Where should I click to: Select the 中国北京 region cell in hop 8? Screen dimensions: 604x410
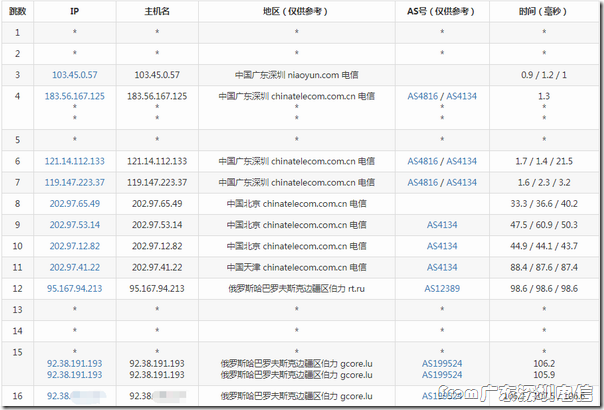coord(297,203)
